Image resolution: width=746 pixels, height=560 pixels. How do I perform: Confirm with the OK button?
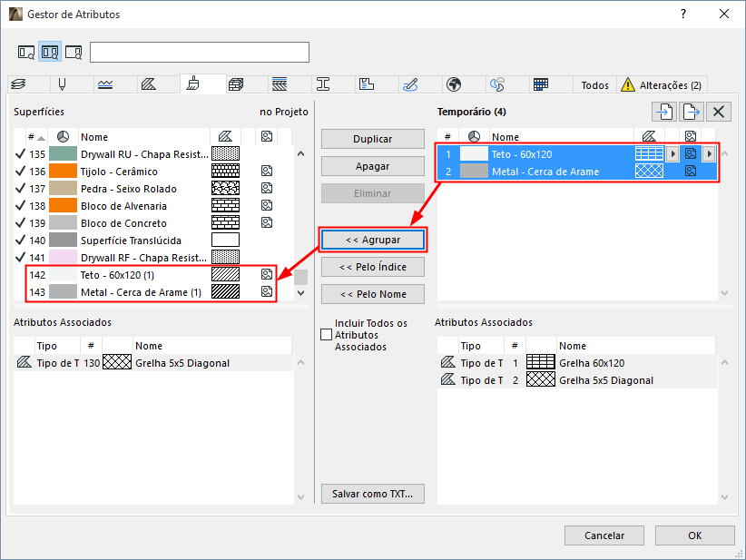point(694,535)
